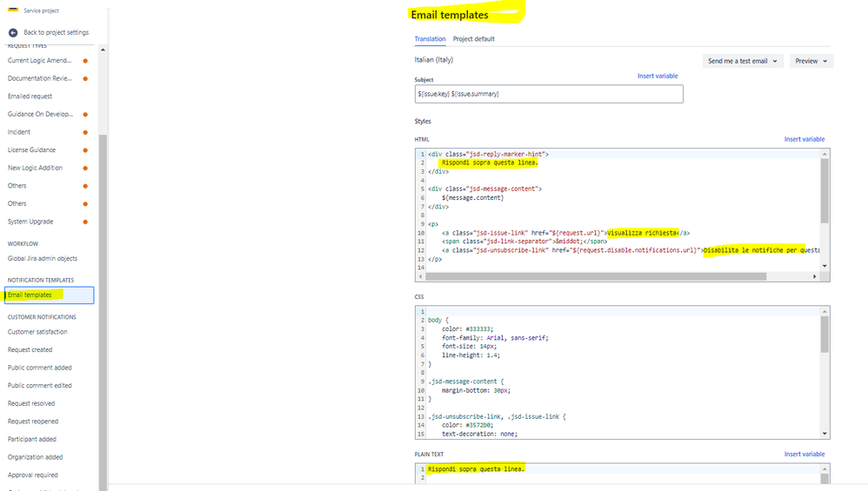Click HTML editor horizontal scroll right arrow
The height and width of the screenshot is (491, 868).
814,276
